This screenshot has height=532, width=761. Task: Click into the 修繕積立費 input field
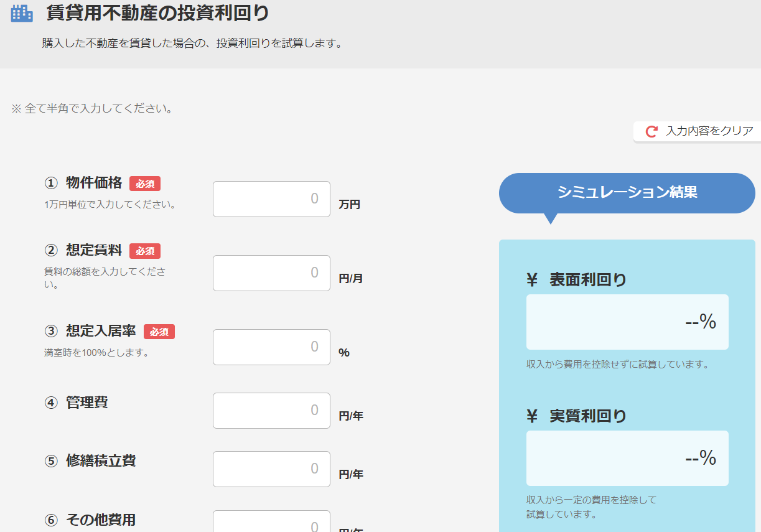(271, 469)
